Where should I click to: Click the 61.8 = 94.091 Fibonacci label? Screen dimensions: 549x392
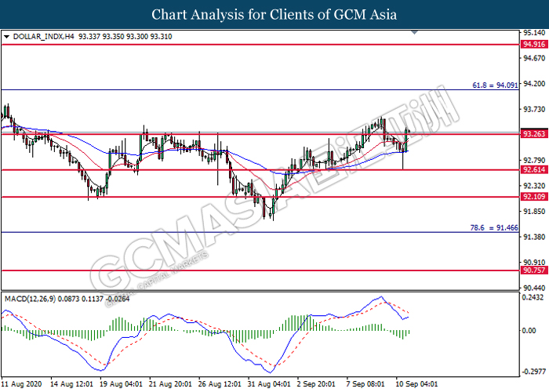click(x=494, y=85)
